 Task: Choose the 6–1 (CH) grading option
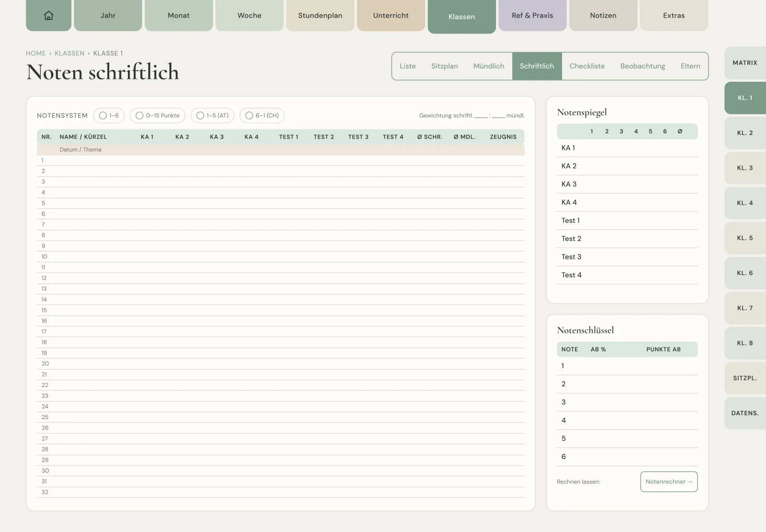(x=262, y=115)
